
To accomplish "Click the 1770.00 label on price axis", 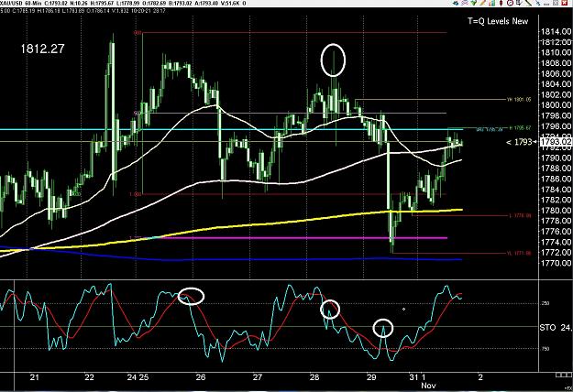I will pos(556,263).
